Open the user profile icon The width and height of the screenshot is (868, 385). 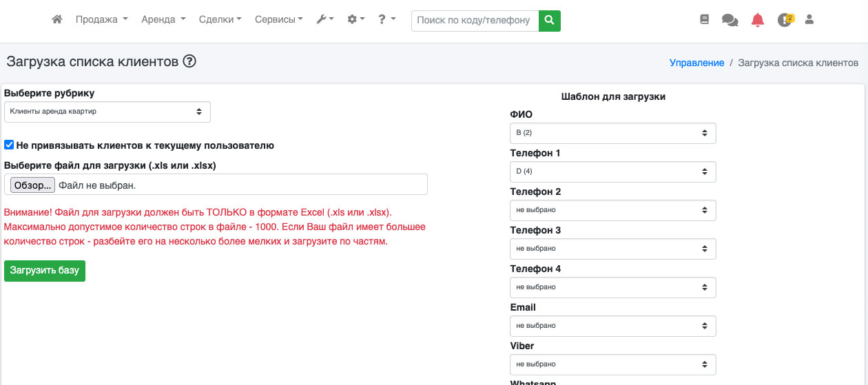pyautogui.click(x=809, y=20)
